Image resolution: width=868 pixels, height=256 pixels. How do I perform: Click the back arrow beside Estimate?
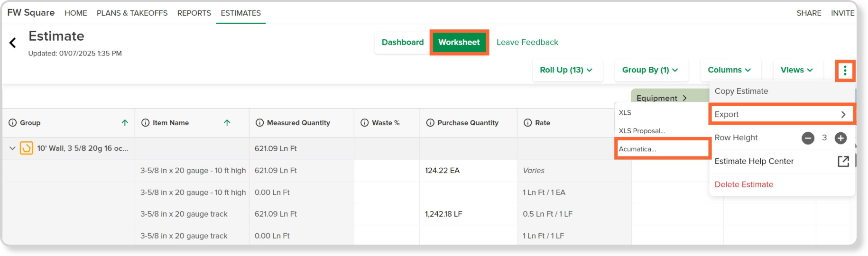click(x=13, y=43)
